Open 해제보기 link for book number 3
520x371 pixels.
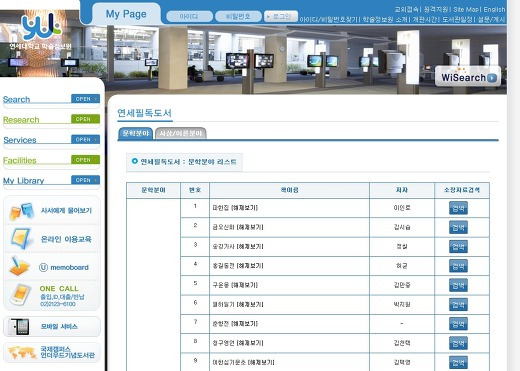[250, 246]
